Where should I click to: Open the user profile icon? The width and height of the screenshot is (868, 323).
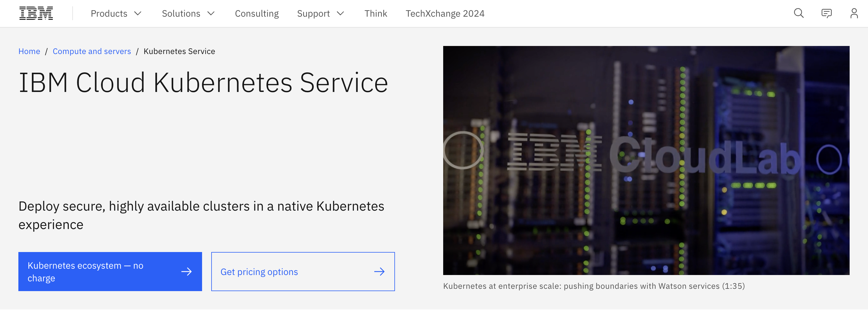pos(854,14)
